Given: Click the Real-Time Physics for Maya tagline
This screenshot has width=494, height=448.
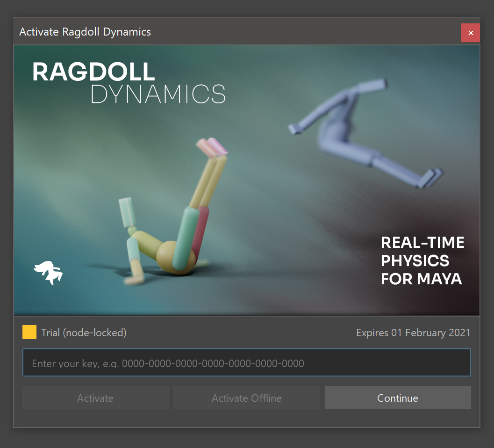Looking at the screenshot, I should pos(422,261).
